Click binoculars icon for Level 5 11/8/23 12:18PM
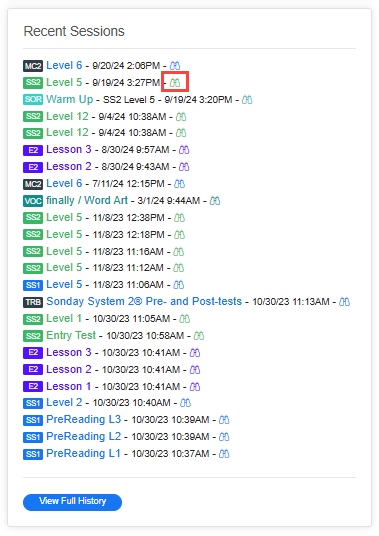The image size is (379, 536). [x=180, y=235]
